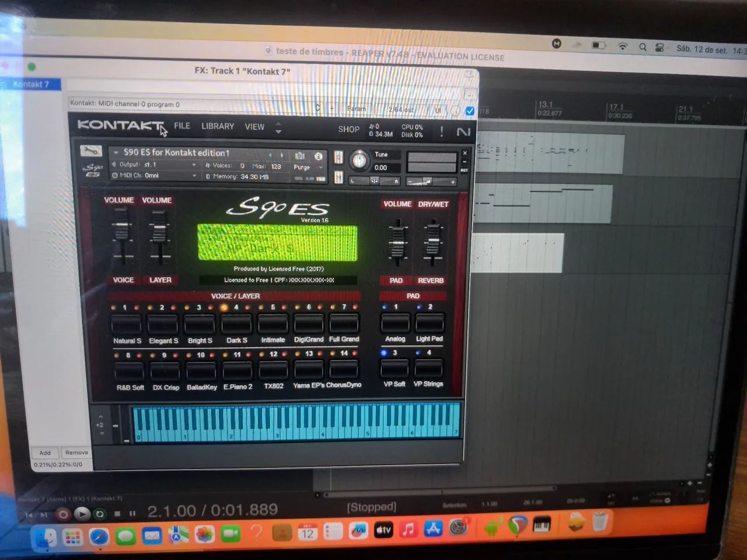Click the exclamation alert icon in Kontakt

[x=441, y=132]
